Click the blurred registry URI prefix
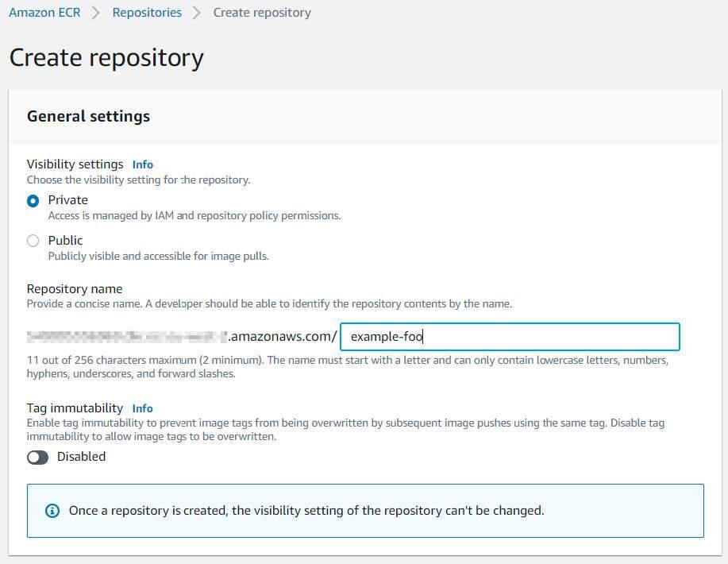Viewport: 728px width, 564px height. 127,337
